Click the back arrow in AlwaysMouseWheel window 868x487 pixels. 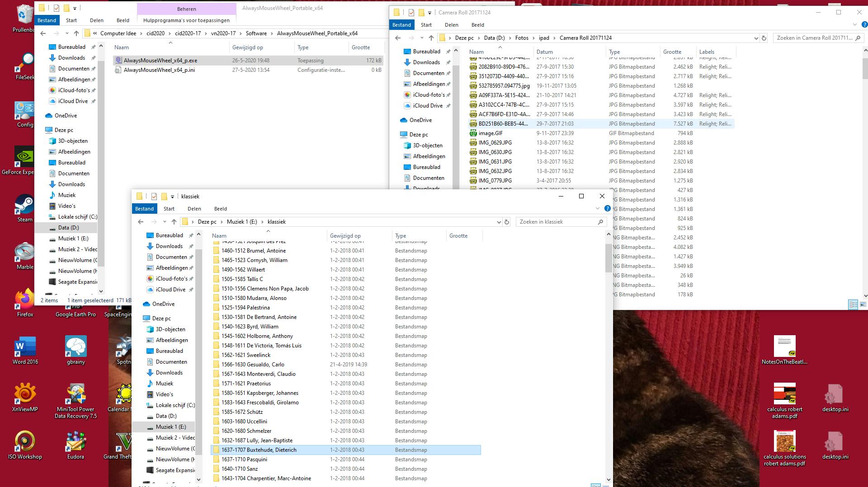43,33
